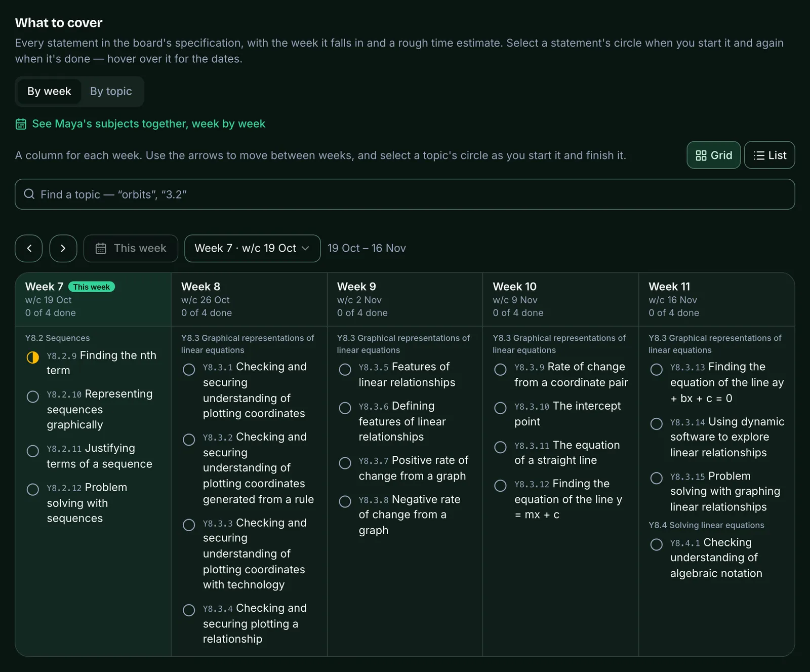The width and height of the screenshot is (810, 672).
Task: Mark Y8.3.12 line y = mx + c circle
Action: point(500,486)
